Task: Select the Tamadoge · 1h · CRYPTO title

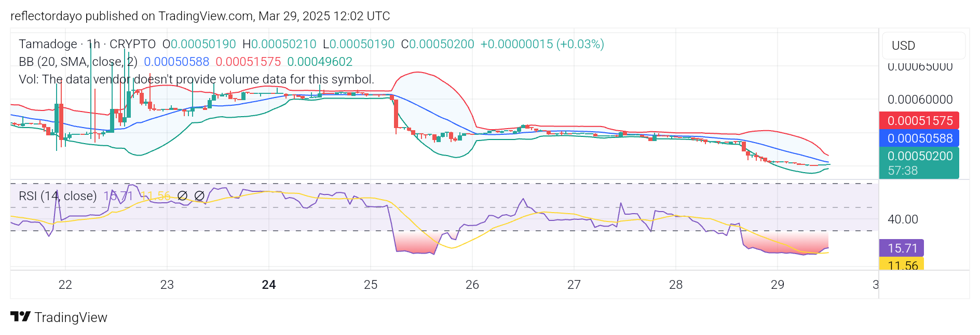Action: click(87, 44)
